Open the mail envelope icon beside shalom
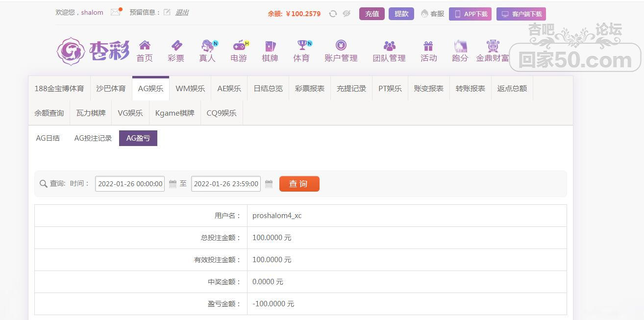 (x=115, y=12)
